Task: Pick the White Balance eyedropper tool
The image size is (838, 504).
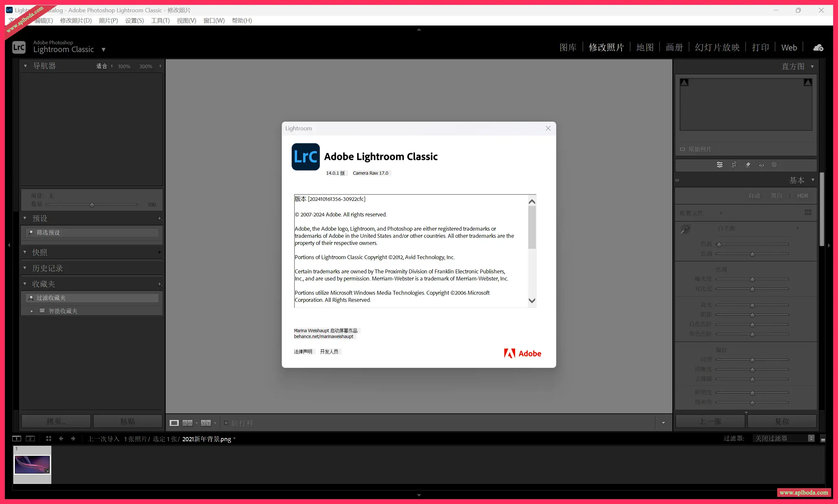Action: click(686, 229)
